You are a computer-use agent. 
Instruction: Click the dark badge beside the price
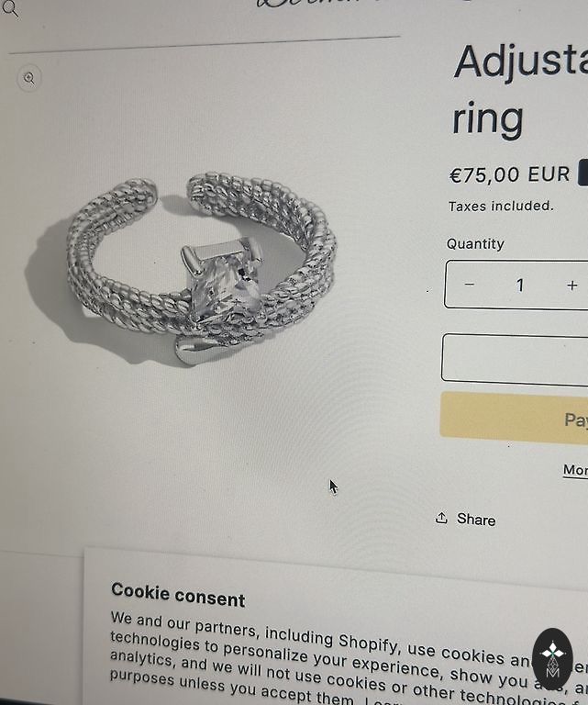[x=583, y=172]
